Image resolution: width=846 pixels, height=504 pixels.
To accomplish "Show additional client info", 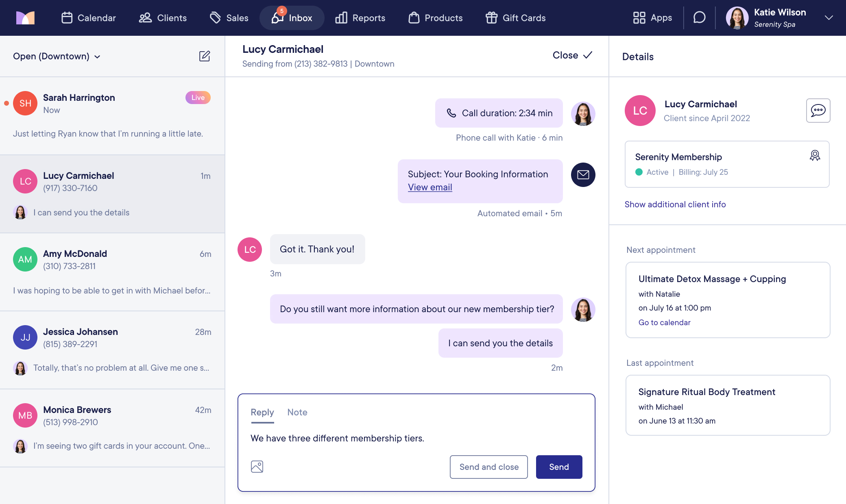I will [x=675, y=204].
